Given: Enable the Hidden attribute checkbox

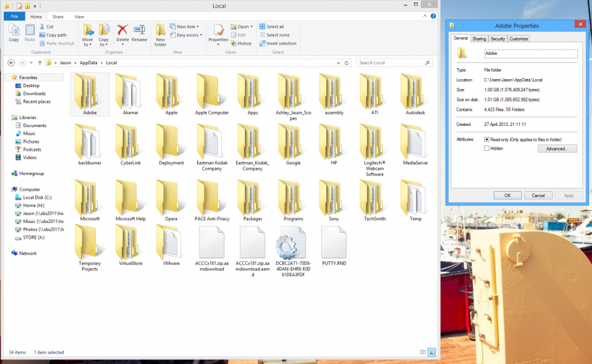Looking at the screenshot, I should pos(487,148).
